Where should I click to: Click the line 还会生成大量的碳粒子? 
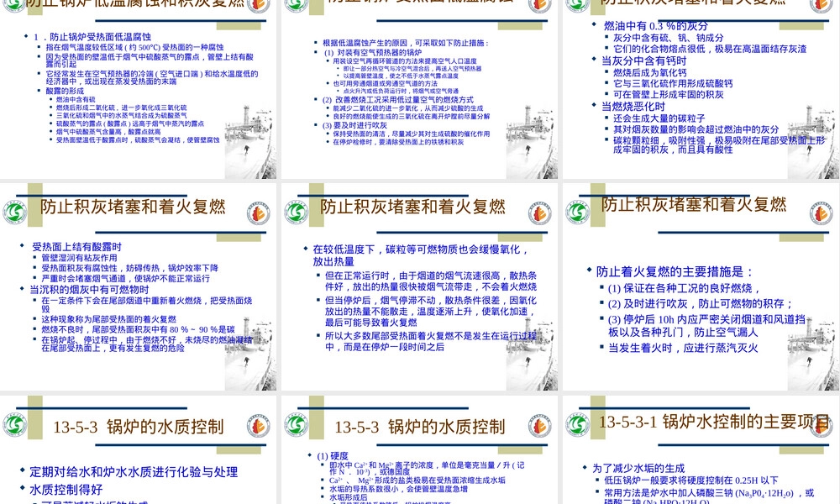[659, 118]
